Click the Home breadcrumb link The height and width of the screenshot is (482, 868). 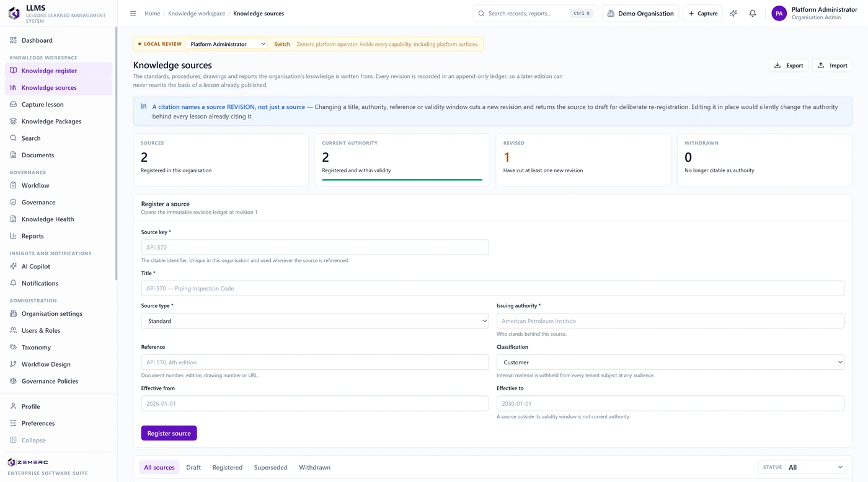tap(153, 13)
